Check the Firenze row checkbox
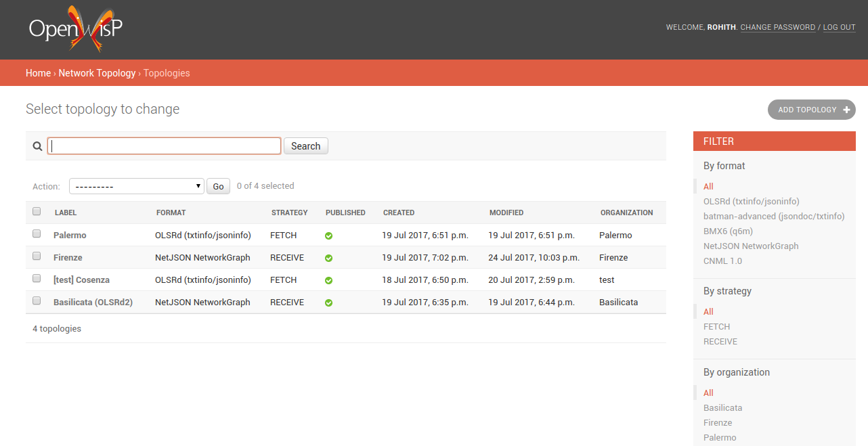The height and width of the screenshot is (446, 868). (x=37, y=257)
